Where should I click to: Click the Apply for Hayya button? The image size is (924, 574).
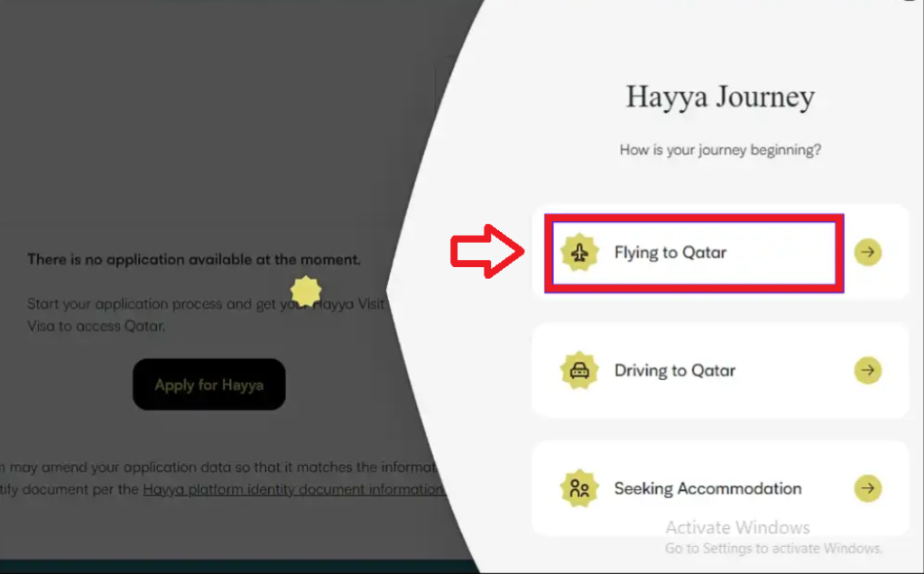[x=209, y=384]
